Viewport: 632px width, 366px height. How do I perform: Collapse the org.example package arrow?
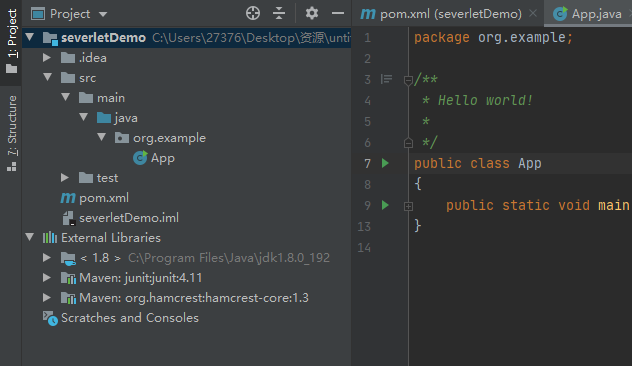(102, 137)
